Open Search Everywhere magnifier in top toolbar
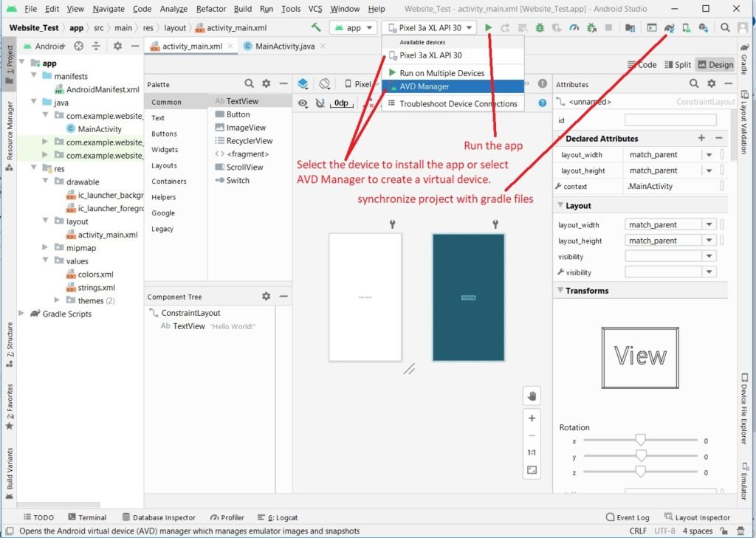The width and height of the screenshot is (756, 538). 725,27
